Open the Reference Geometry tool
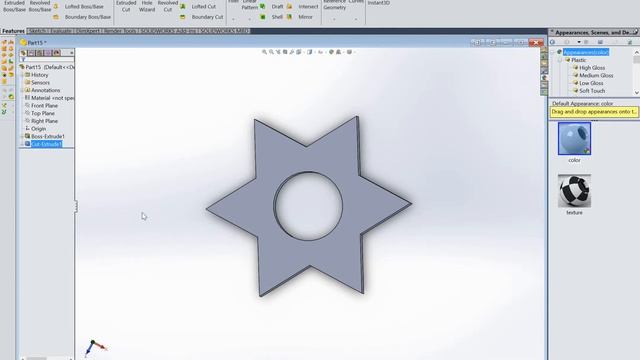The height and width of the screenshot is (360, 640). [x=335, y=5]
